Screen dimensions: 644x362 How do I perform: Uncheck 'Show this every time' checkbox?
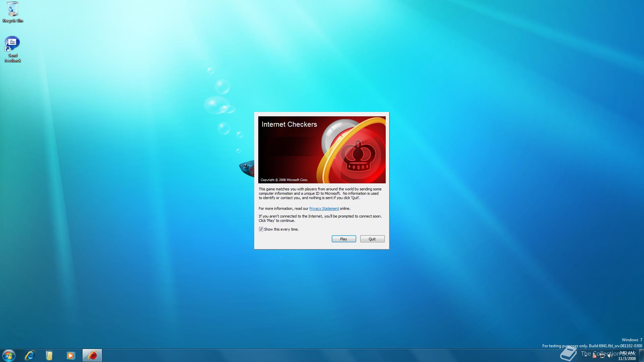[x=261, y=229]
